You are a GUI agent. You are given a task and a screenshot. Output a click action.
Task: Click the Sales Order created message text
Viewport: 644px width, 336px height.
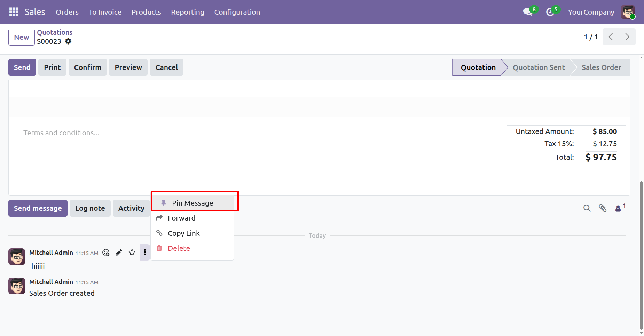tap(62, 293)
